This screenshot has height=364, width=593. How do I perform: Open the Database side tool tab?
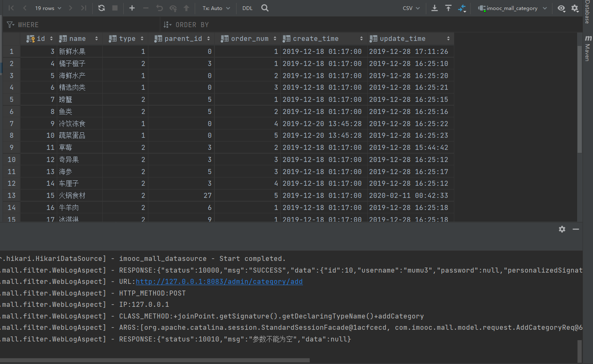[x=588, y=12]
